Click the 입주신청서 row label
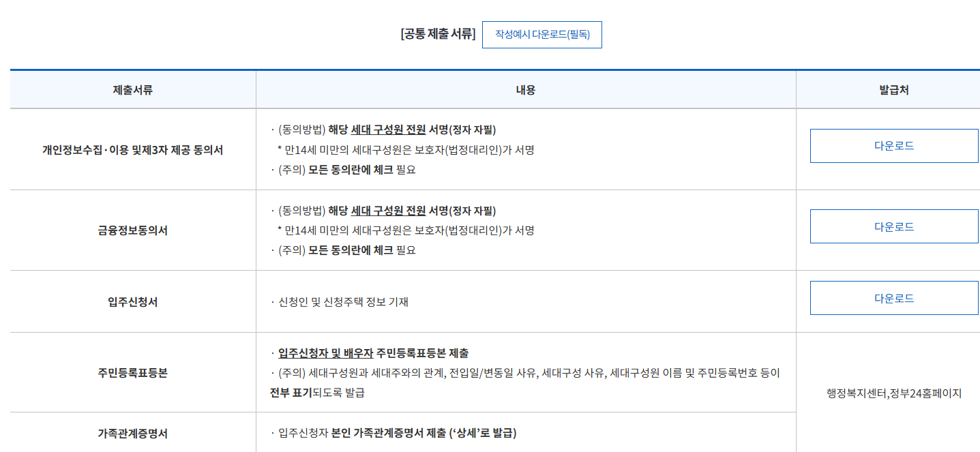980x452 pixels. pos(133,302)
